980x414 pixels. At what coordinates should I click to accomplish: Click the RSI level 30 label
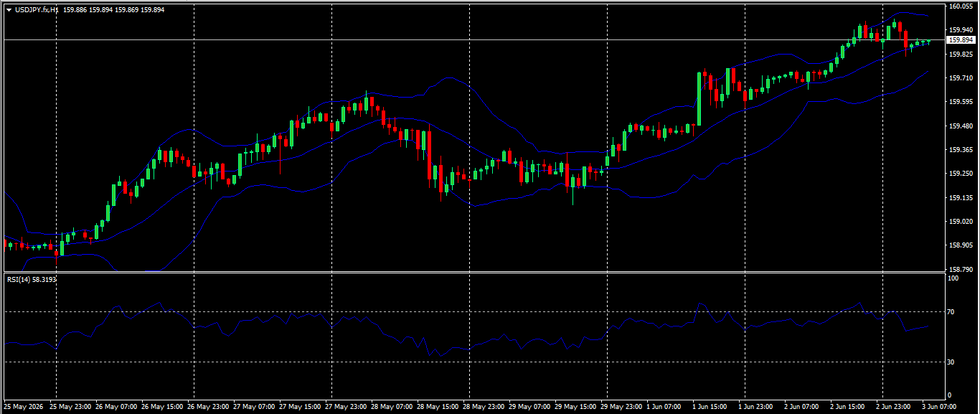click(951, 362)
